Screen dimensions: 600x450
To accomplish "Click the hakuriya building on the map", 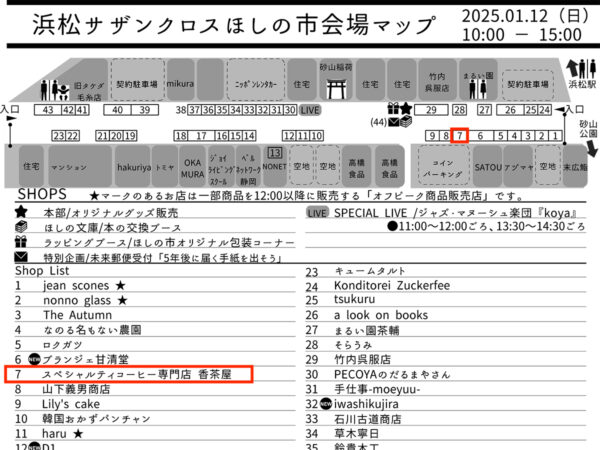I will [x=134, y=167].
